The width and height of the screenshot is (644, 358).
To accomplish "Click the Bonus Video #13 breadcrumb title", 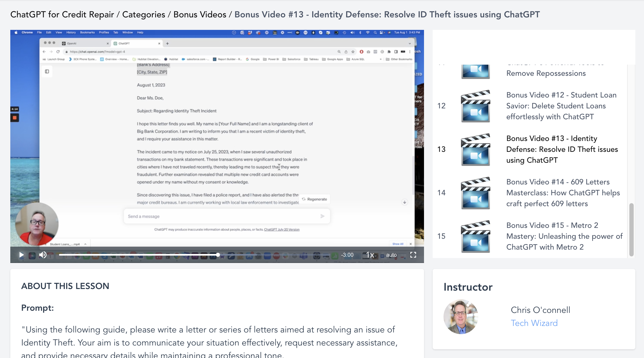I will (387, 14).
